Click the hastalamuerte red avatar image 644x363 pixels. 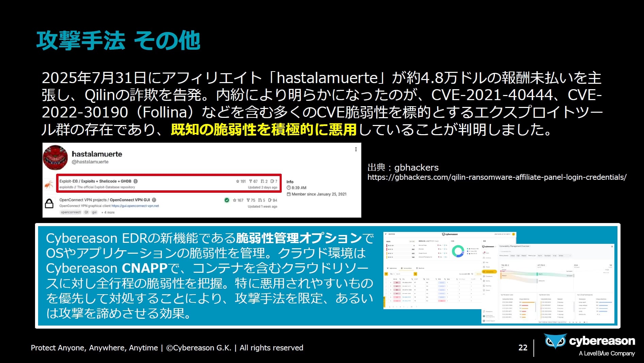tap(55, 157)
